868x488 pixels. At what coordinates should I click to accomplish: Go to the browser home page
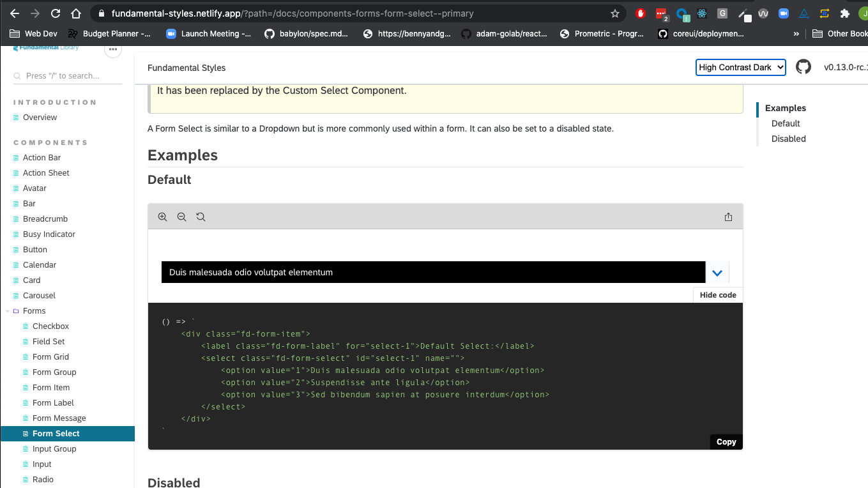tap(76, 13)
